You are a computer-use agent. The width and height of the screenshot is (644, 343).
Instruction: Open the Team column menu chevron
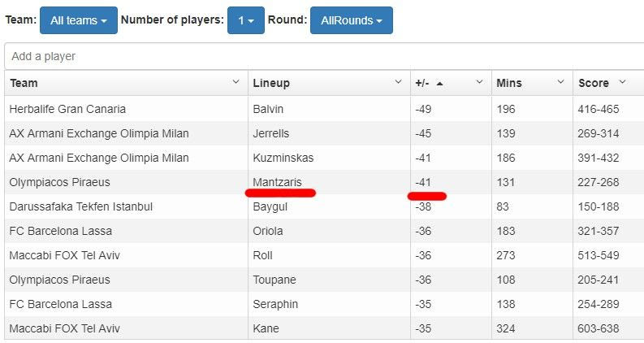[236, 82]
